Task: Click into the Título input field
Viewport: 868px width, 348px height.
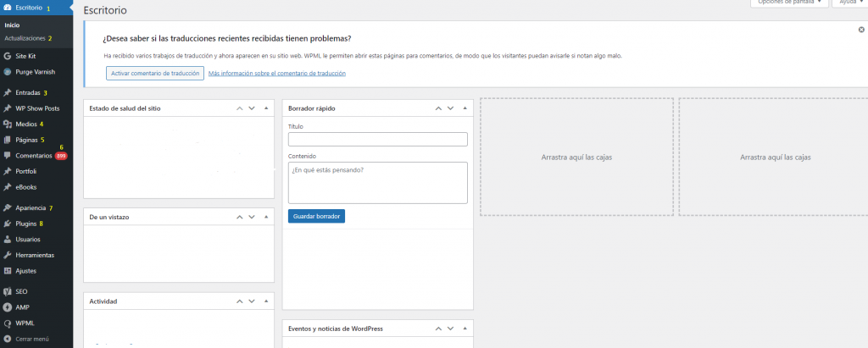Action: pyautogui.click(x=378, y=139)
